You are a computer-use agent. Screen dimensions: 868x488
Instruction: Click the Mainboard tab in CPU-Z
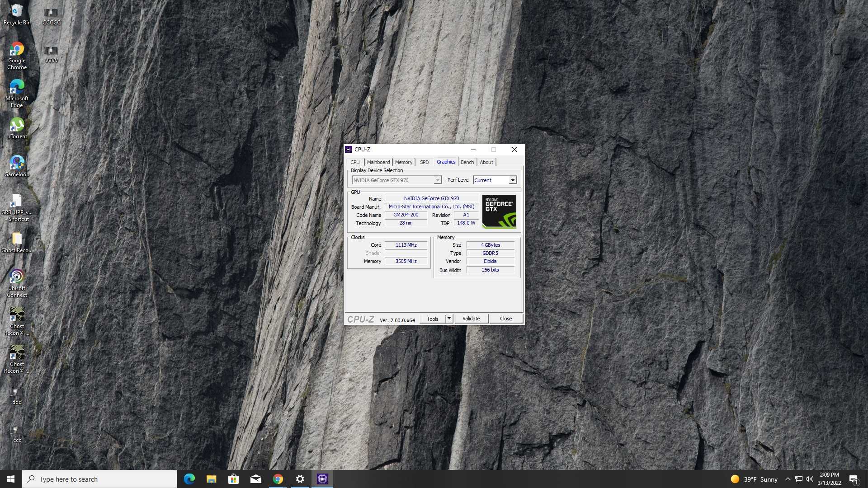click(378, 162)
